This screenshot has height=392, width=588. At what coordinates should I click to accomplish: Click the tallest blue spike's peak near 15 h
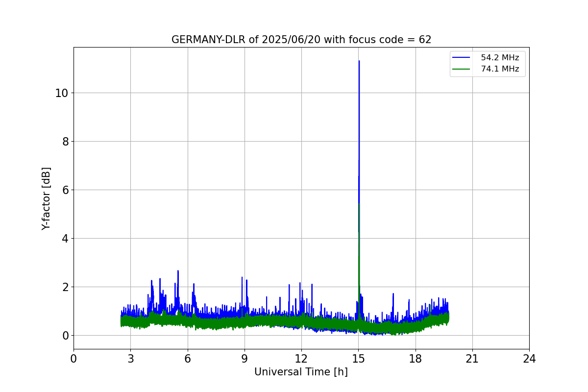click(359, 61)
